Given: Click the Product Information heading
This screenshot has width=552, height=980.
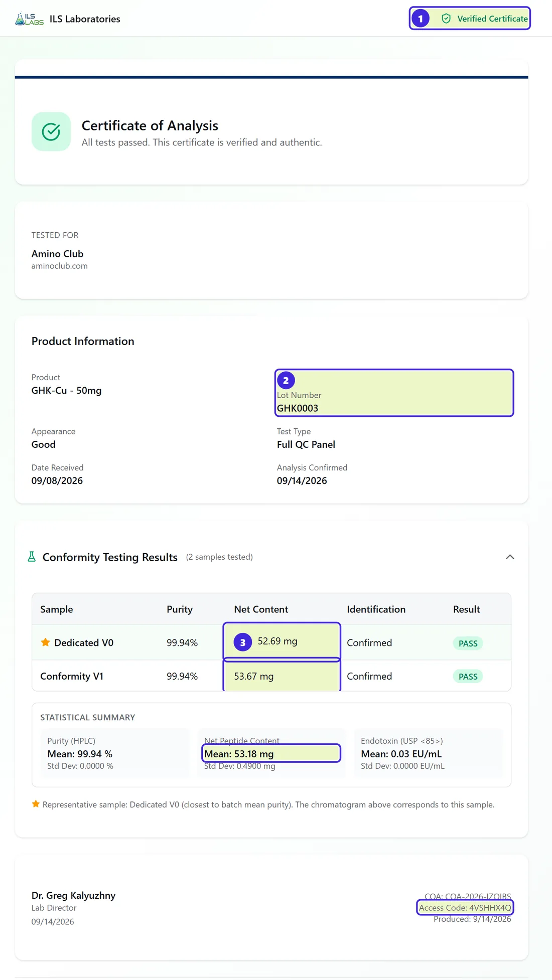Looking at the screenshot, I should tap(83, 341).
